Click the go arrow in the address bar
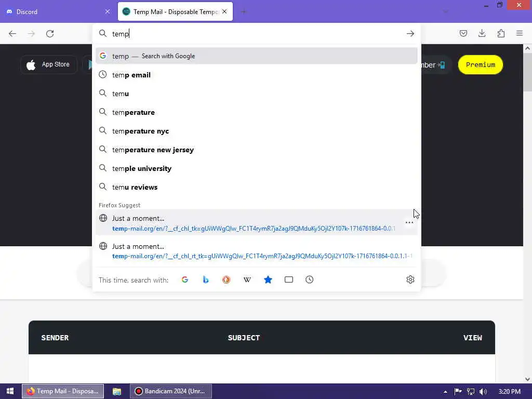 point(410,34)
